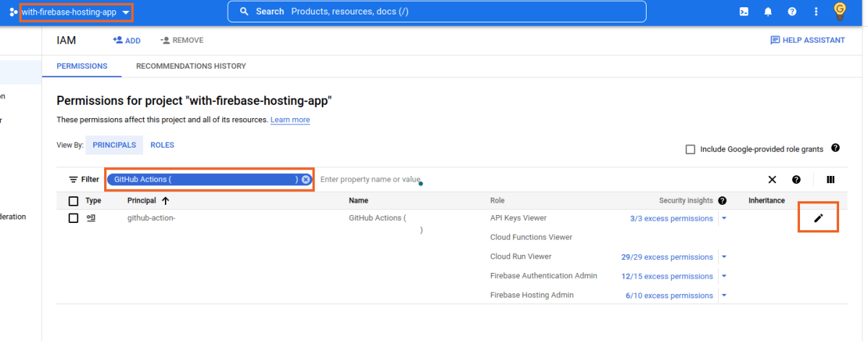Open 12/15 excess permissions link
This screenshot has height=341, width=868.
pyautogui.click(x=667, y=277)
